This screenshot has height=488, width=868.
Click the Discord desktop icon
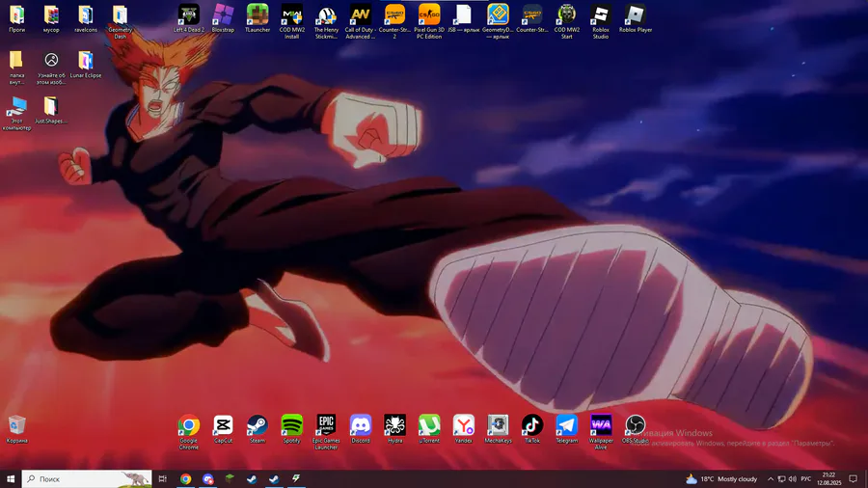tap(361, 429)
